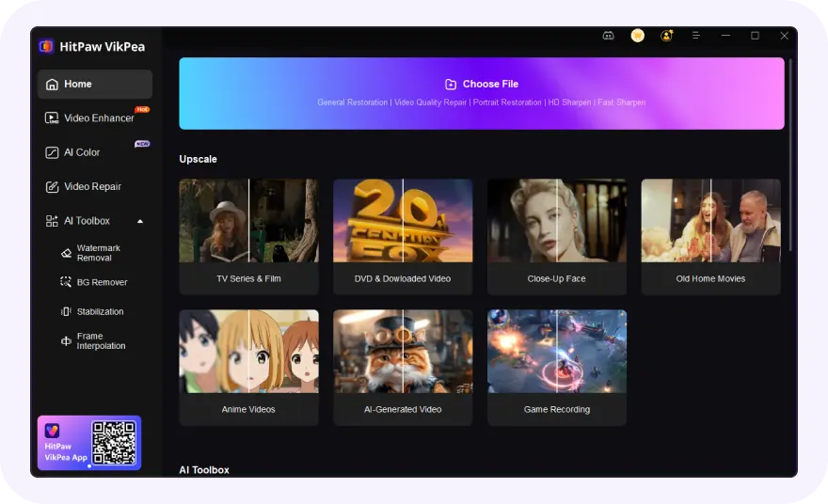Pick the Anime Videos upscale option
Viewport: 828px width, 504px height.
click(x=248, y=367)
